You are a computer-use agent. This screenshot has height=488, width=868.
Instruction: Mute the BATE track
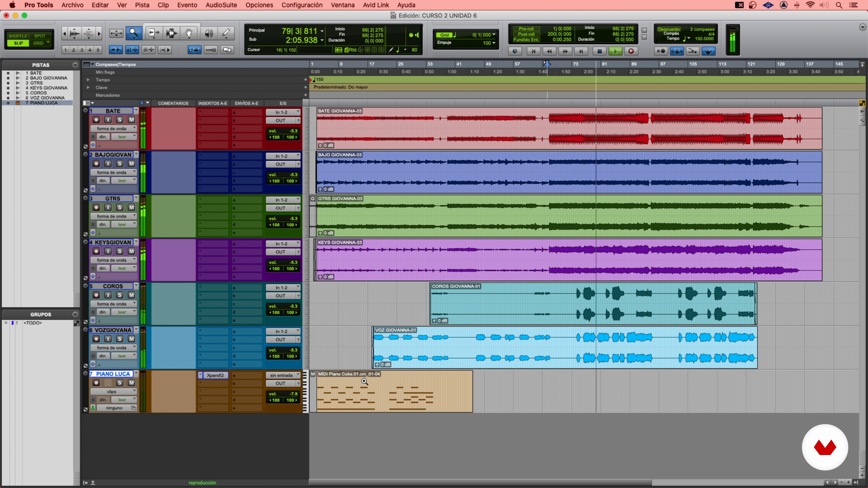point(131,120)
